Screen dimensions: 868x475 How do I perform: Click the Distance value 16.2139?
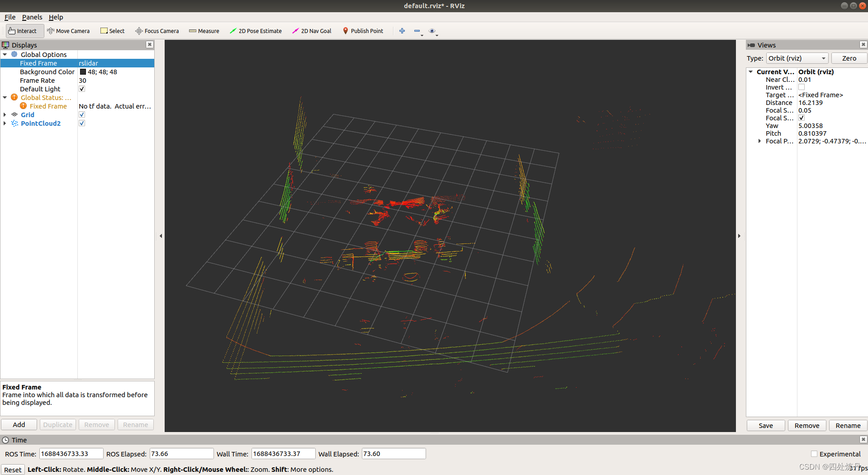(x=811, y=102)
